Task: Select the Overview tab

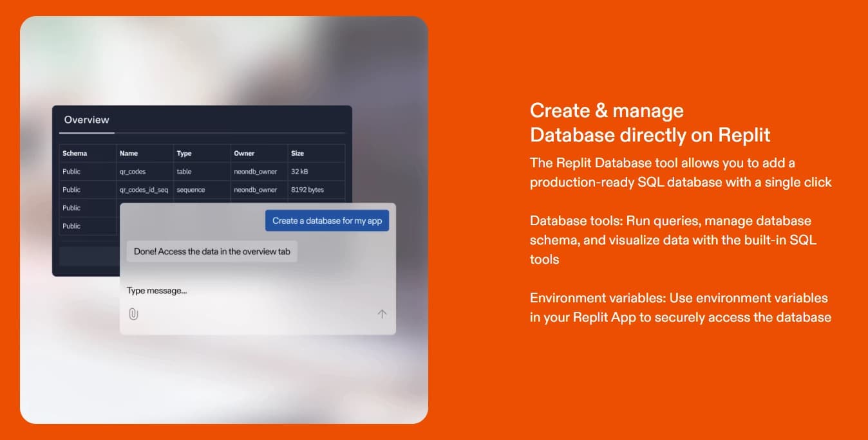Action: pyautogui.click(x=86, y=120)
